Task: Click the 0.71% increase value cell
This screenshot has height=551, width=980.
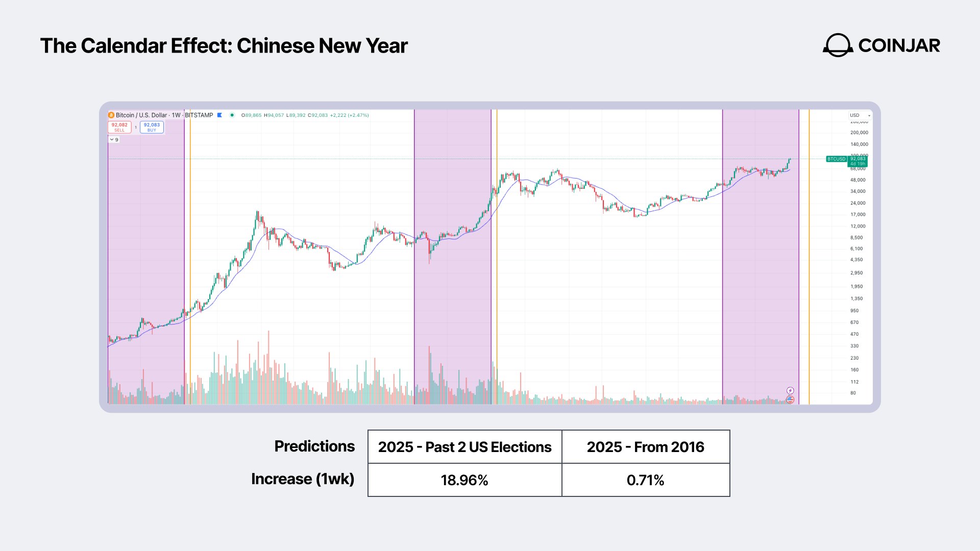Action: (645, 480)
